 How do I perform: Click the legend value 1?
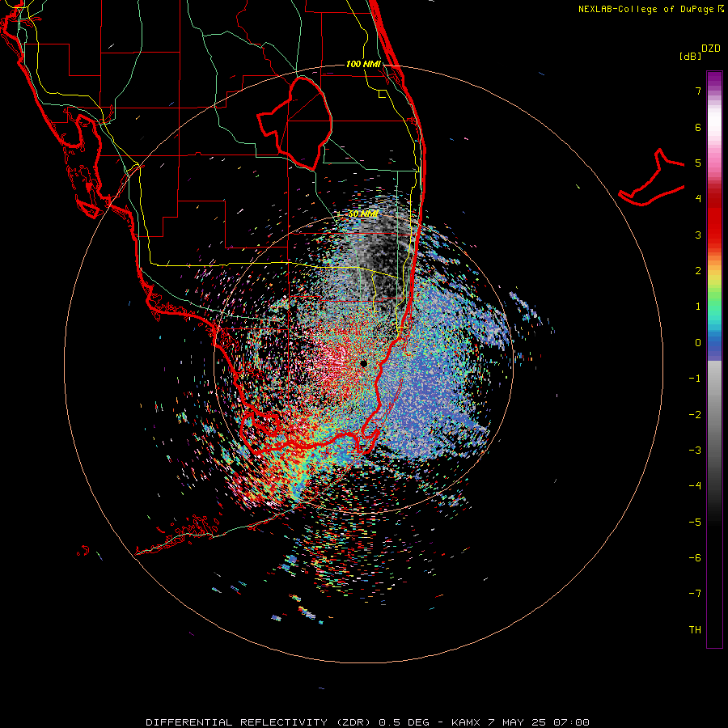[x=698, y=307]
